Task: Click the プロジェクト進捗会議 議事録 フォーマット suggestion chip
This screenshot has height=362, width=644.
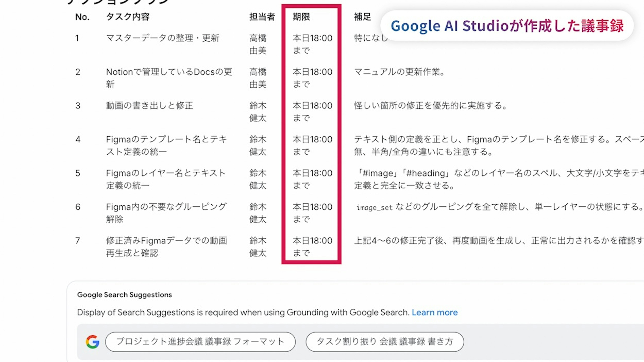Action: [200, 342]
